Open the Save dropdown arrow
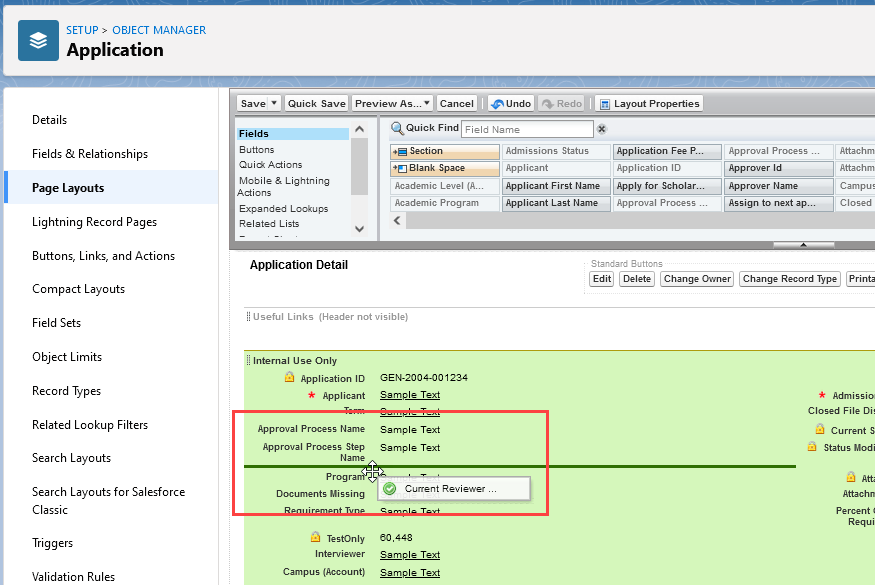 tap(274, 103)
